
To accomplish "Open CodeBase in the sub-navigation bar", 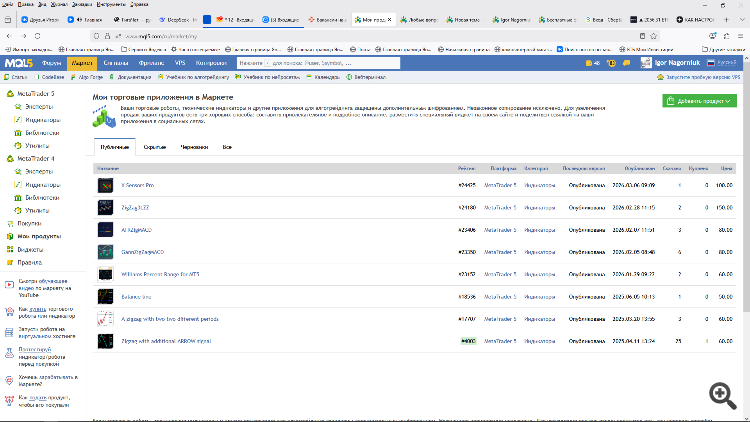I will coord(49,77).
